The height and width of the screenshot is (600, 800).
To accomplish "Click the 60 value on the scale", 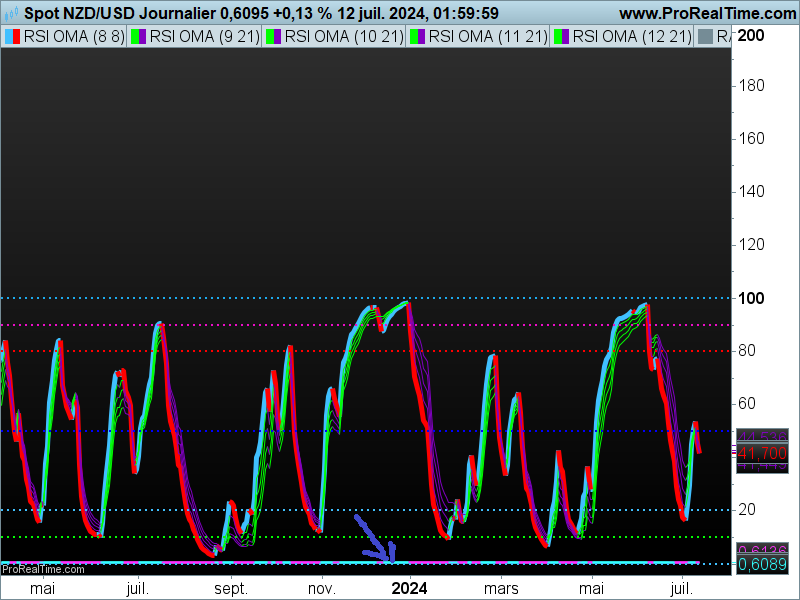I will (x=747, y=404).
